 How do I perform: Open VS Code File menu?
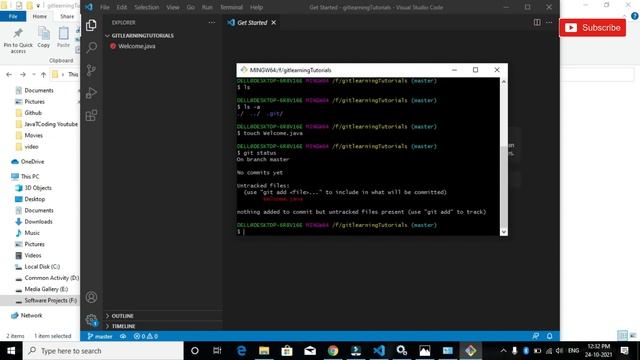point(104,7)
